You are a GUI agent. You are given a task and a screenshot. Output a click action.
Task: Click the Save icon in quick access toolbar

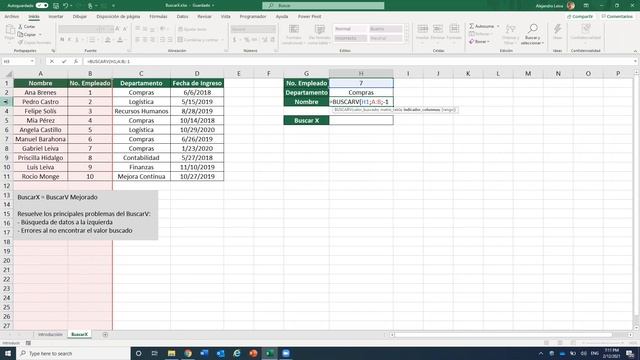pos(56,5)
